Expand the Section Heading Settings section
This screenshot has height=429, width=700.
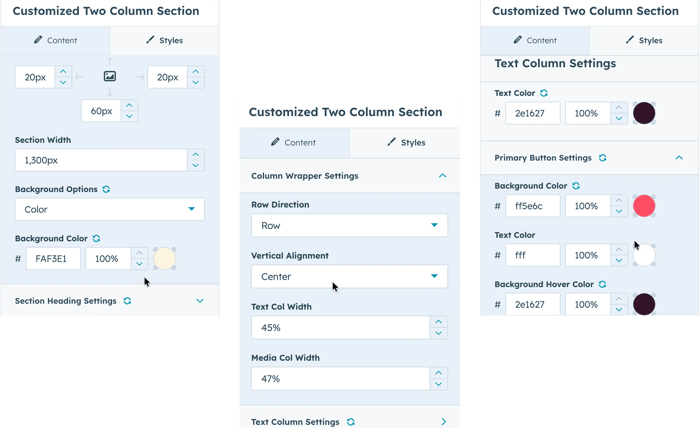coord(200,301)
